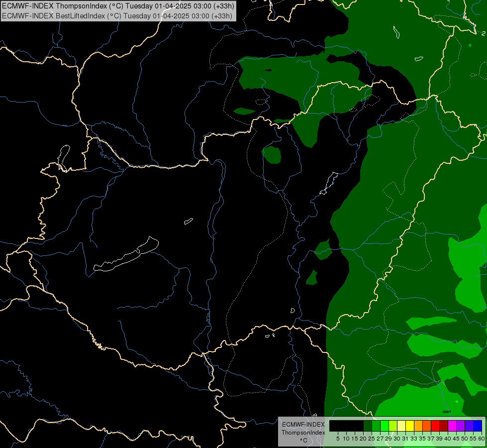Screen dimensions: 487x448
Task: Click the legend value '39'
Action: tap(439, 439)
